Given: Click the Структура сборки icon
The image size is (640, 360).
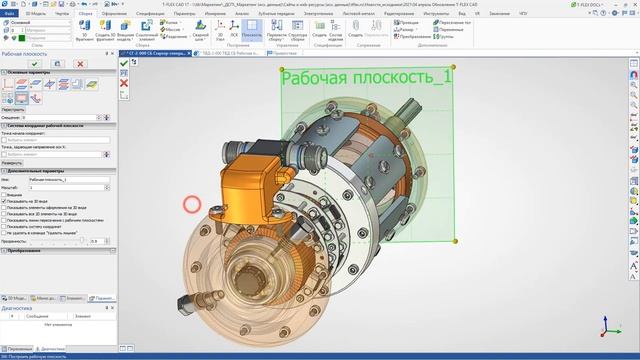Looking at the screenshot, I should [298, 31].
